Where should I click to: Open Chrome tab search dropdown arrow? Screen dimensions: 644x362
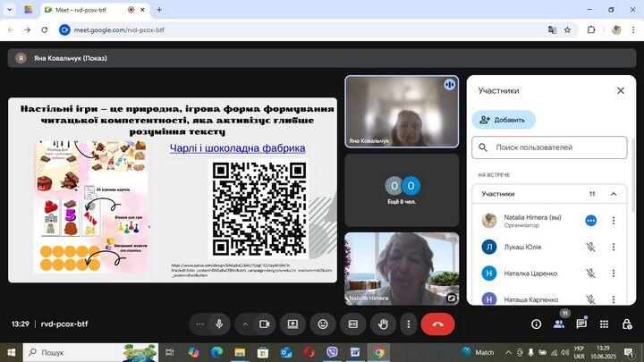tap(10, 10)
